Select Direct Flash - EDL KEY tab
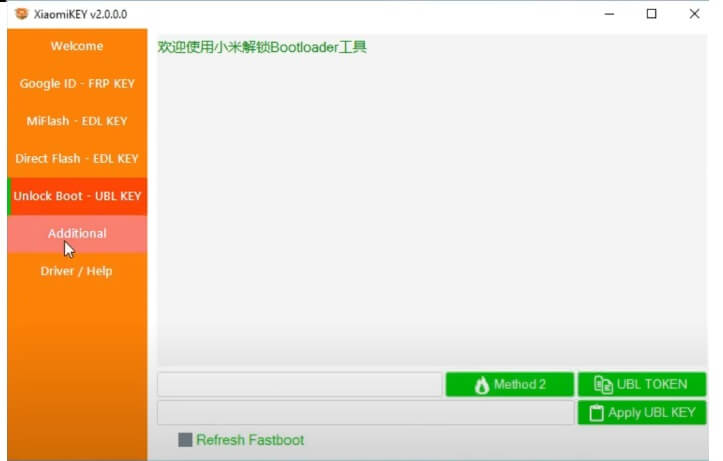723x461 pixels. click(x=77, y=159)
